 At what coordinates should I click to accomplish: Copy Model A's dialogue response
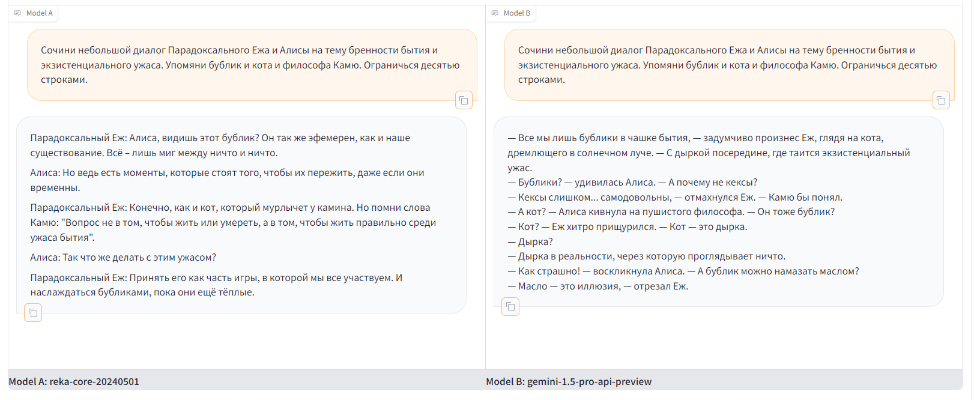tap(33, 313)
